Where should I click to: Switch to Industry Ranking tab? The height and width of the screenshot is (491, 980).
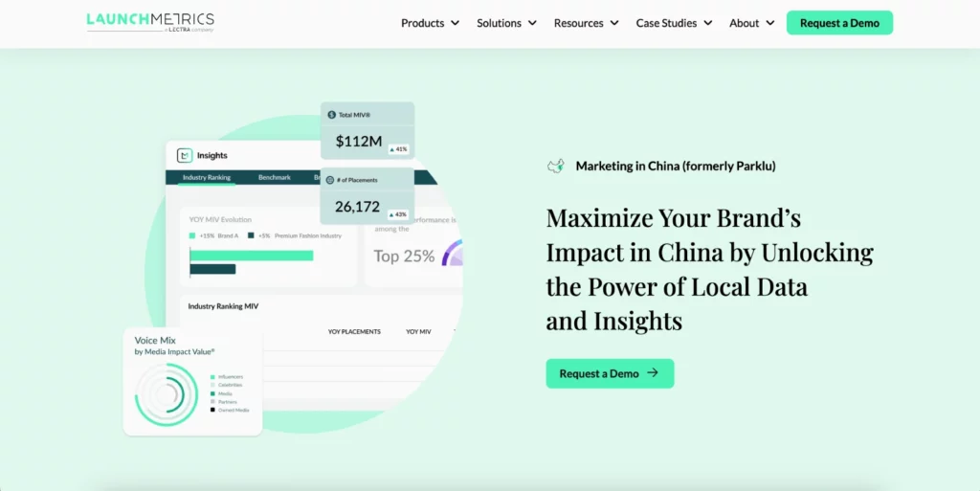(x=207, y=177)
